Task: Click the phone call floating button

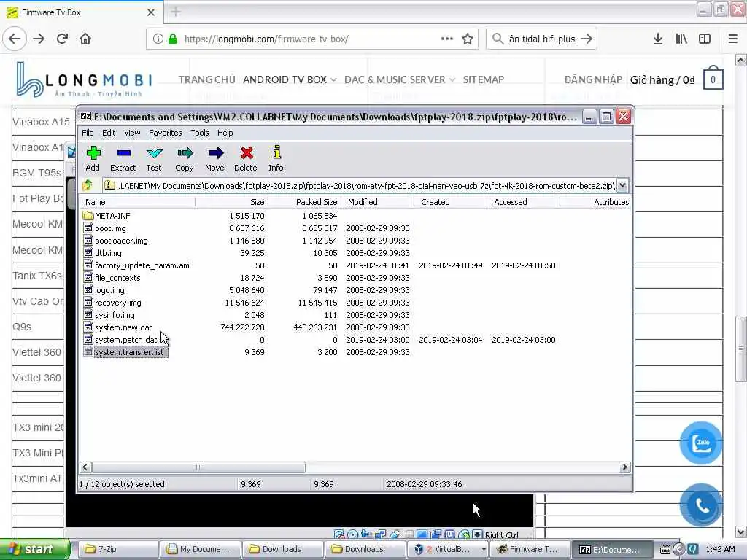Action: point(701,505)
